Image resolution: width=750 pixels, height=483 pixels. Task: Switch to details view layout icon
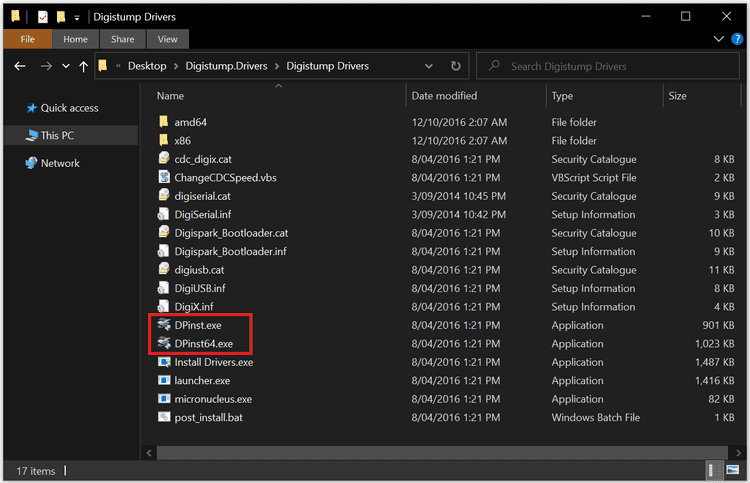714,470
